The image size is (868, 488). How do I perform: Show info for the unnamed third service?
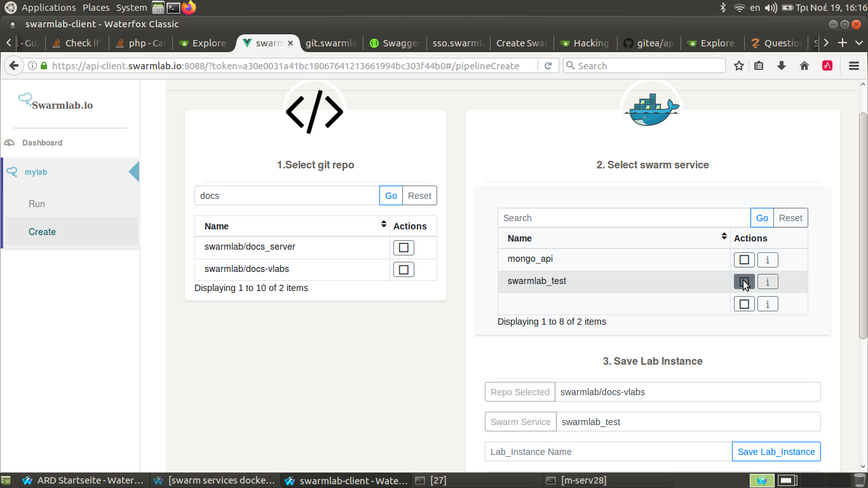click(768, 304)
